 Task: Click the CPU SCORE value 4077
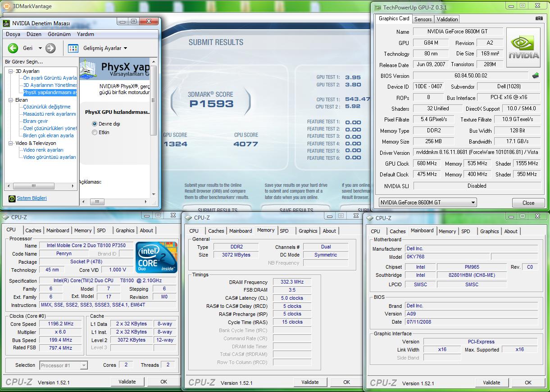click(246, 144)
